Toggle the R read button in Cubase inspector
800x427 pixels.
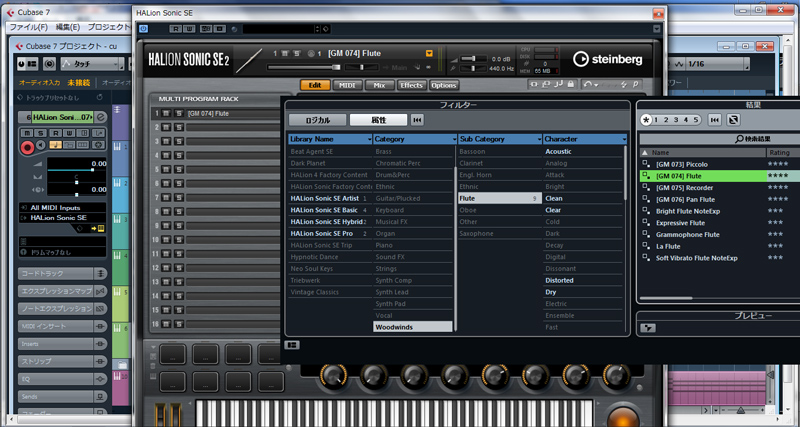click(x=56, y=133)
